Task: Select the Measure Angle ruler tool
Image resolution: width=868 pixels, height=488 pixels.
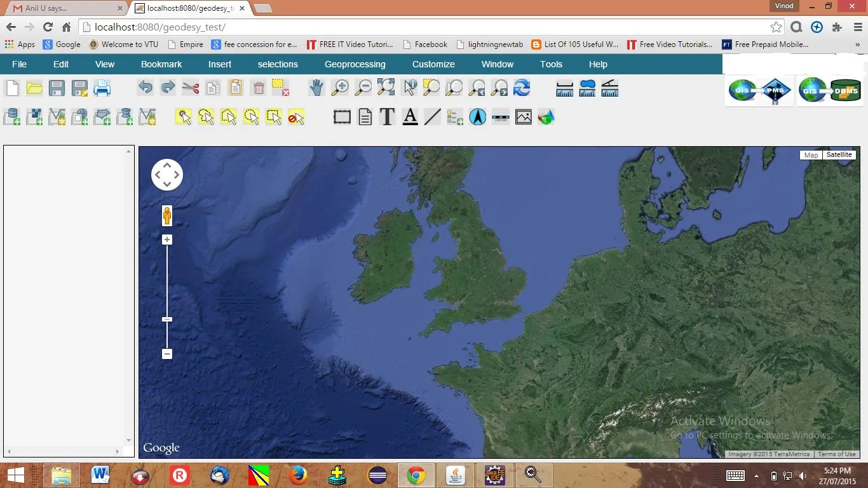Action: pos(609,88)
